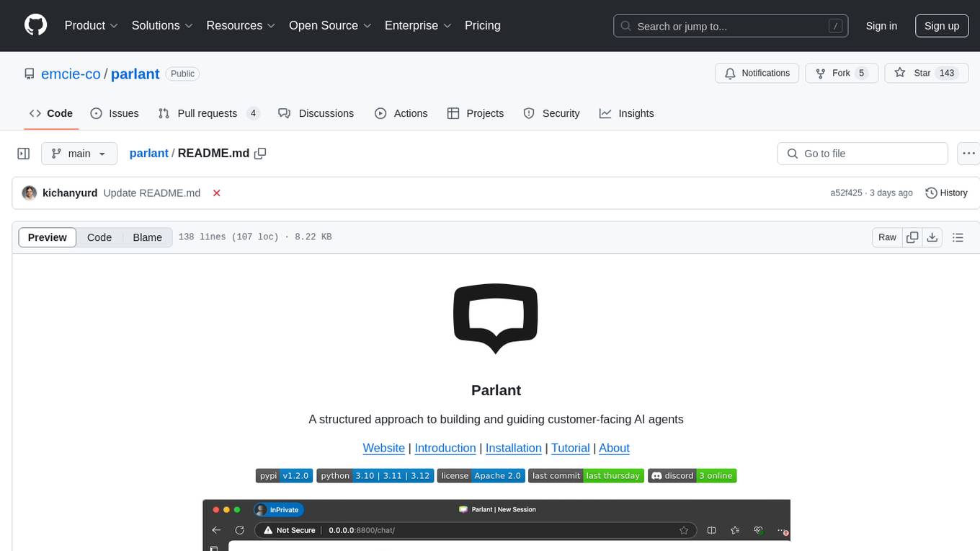Viewport: 980px width, 551px height.
Task: Open commit a52f425
Action: pos(846,193)
